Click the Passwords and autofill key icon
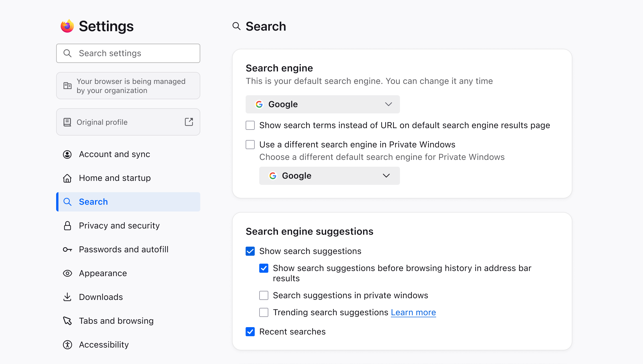 [x=67, y=249]
